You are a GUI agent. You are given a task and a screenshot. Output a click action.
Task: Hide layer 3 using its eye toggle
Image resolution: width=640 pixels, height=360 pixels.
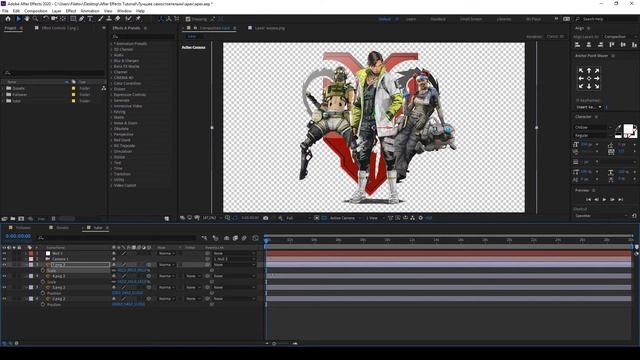[4, 265]
